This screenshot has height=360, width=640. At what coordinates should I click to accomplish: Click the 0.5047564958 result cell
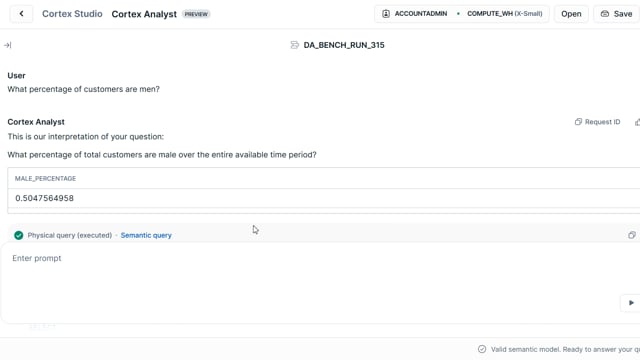[x=44, y=198]
